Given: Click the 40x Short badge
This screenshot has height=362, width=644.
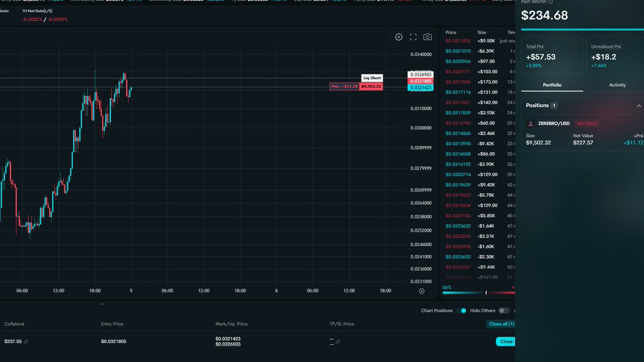Looking at the screenshot, I should [587, 123].
